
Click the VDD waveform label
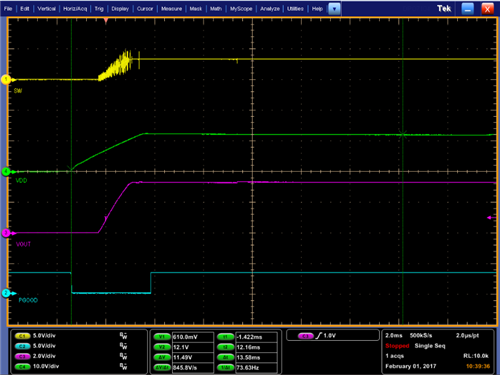point(21,180)
